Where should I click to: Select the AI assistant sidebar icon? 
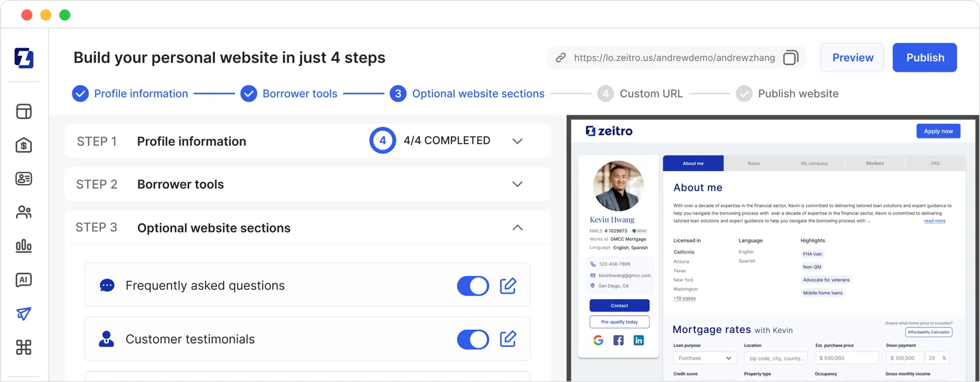coord(23,280)
